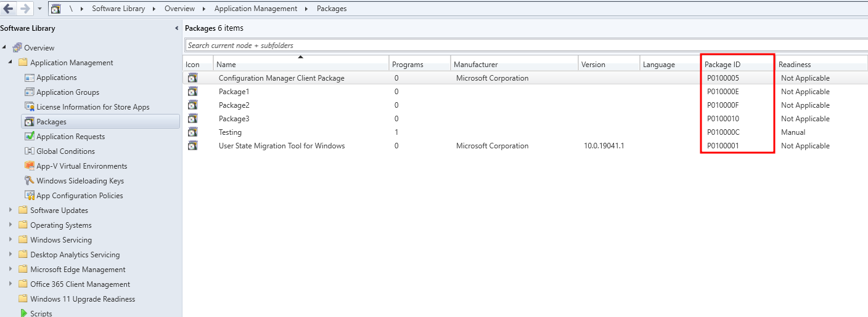Select Application Groups in the tree

pyautogui.click(x=68, y=92)
